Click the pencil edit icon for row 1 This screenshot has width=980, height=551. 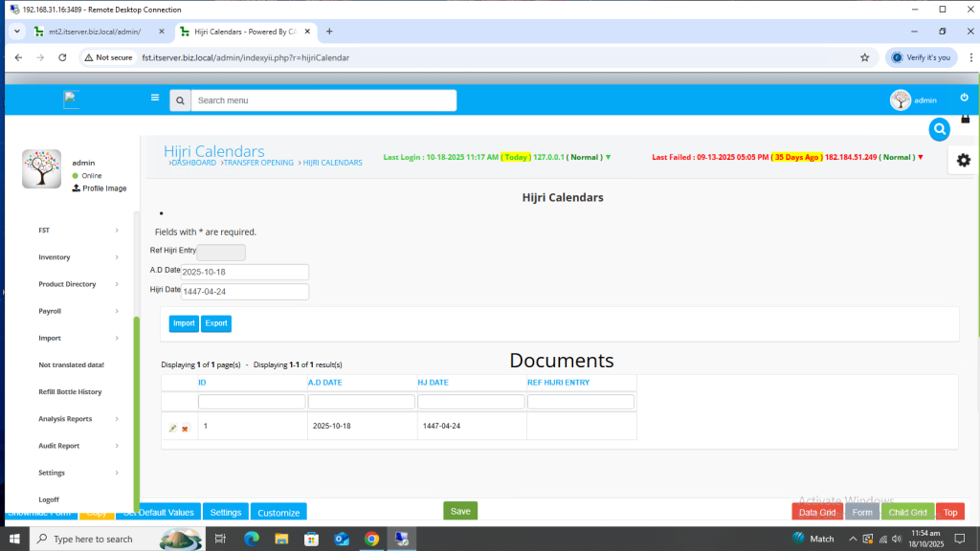tap(173, 428)
